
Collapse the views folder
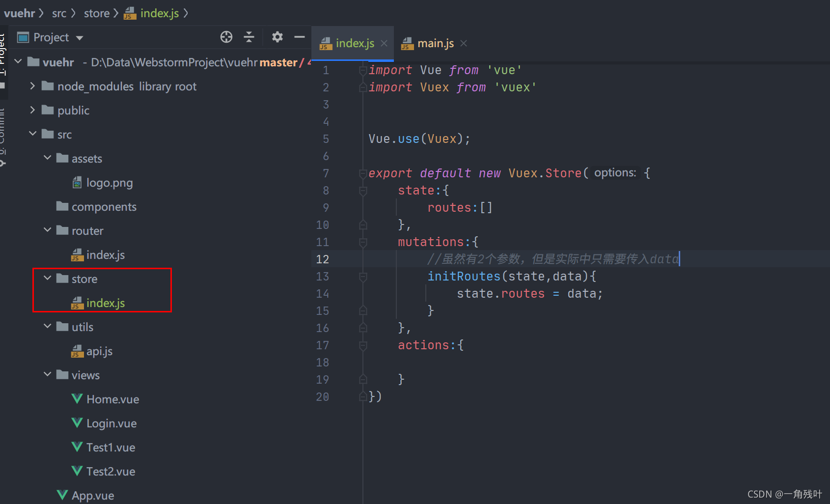(47, 374)
